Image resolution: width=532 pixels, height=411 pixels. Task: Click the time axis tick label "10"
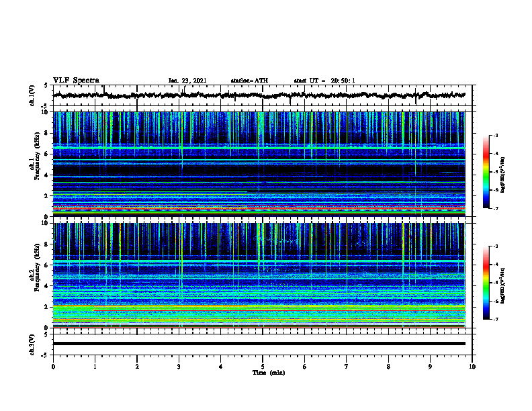472,367
